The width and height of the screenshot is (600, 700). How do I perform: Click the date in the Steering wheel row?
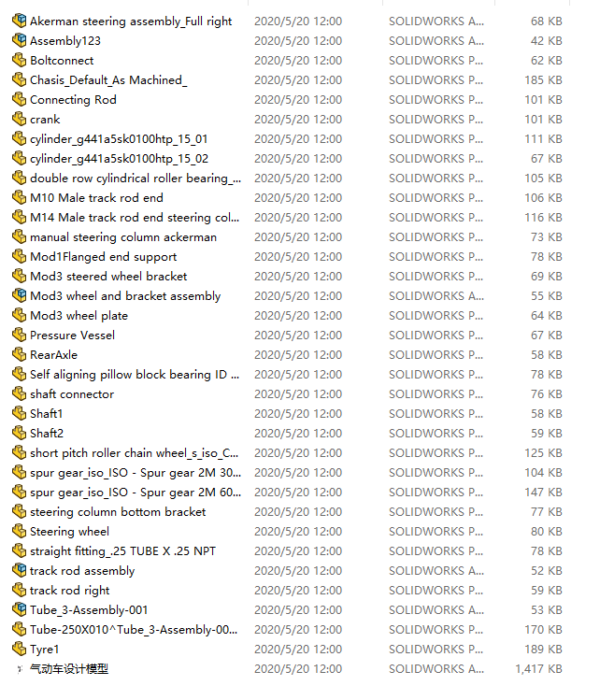click(298, 531)
